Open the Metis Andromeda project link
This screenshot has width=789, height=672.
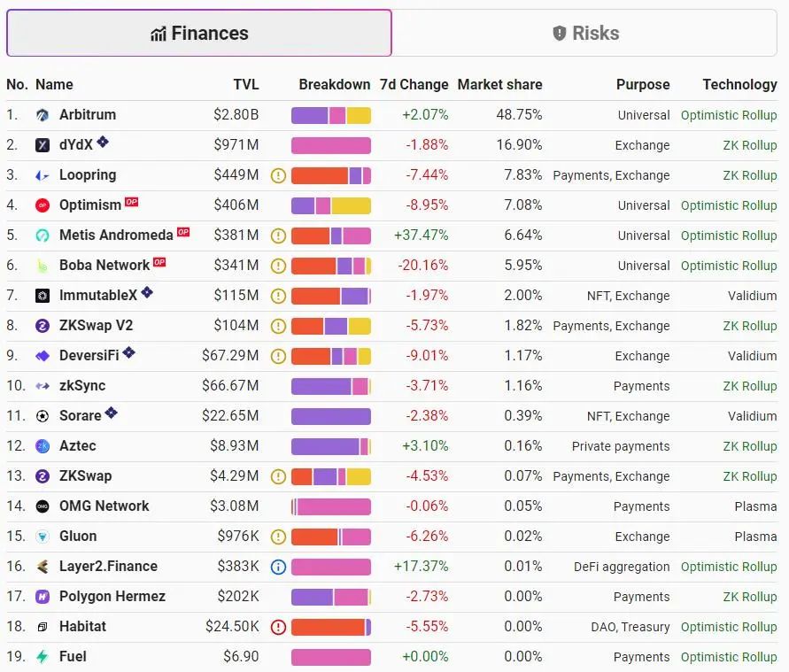click(x=116, y=235)
